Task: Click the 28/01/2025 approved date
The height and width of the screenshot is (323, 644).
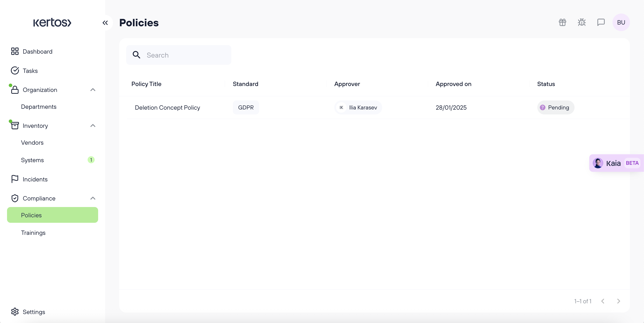Action: pos(451,107)
